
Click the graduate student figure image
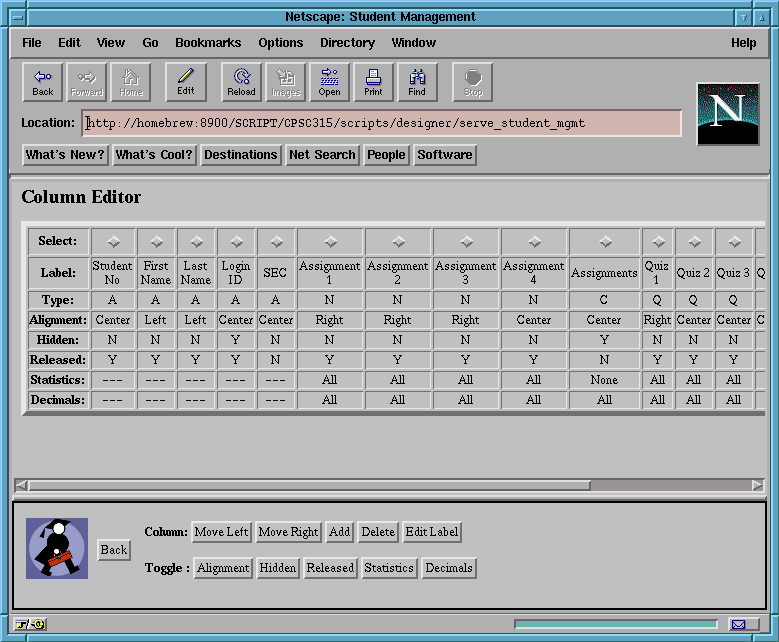[57, 549]
